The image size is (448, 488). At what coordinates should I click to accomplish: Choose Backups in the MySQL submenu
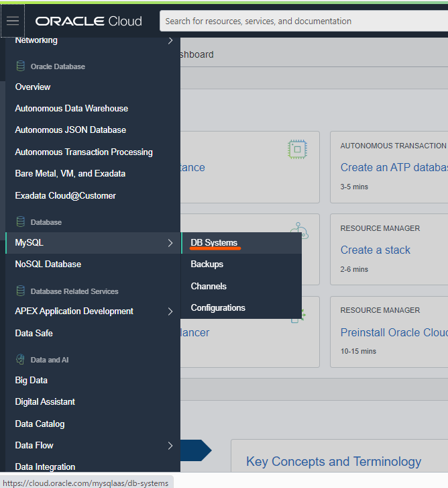point(207,264)
